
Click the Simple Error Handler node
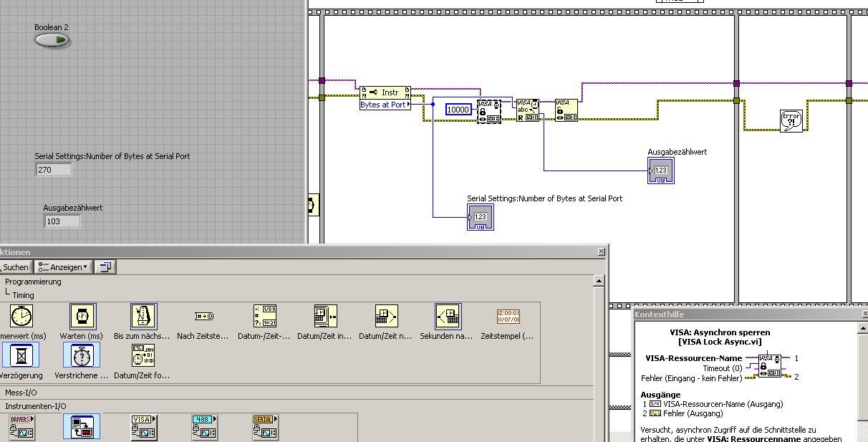pyautogui.click(x=791, y=120)
